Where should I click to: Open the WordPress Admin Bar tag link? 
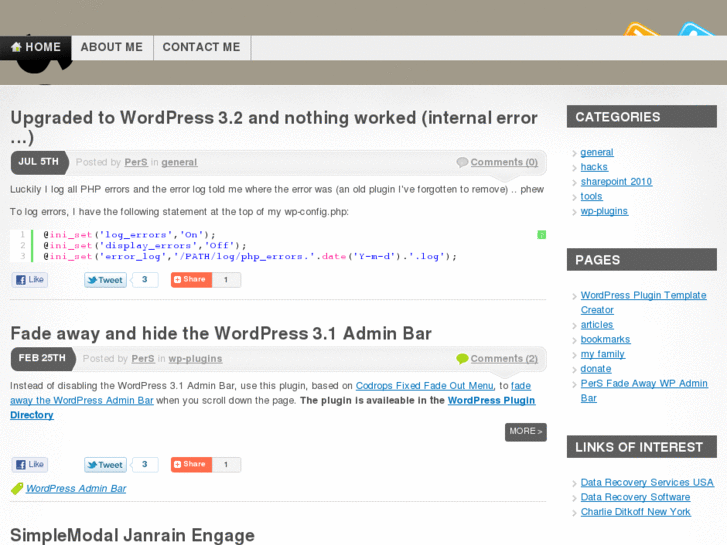pyautogui.click(x=76, y=489)
